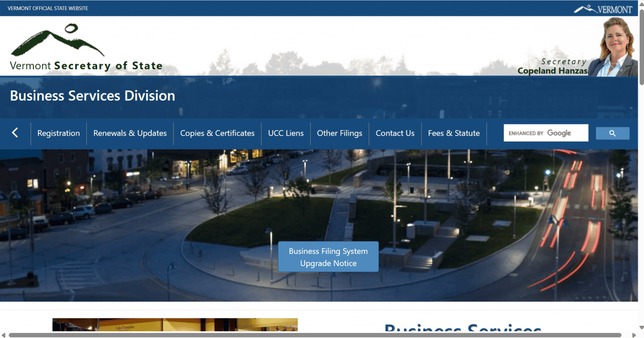Screen dimensions: 644x338
Task: Open the Business Filing System Upgrade Notice
Action: pos(328,257)
